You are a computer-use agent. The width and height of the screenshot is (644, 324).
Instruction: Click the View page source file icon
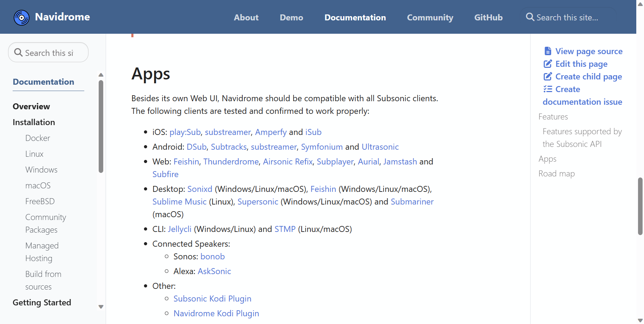[x=548, y=51]
